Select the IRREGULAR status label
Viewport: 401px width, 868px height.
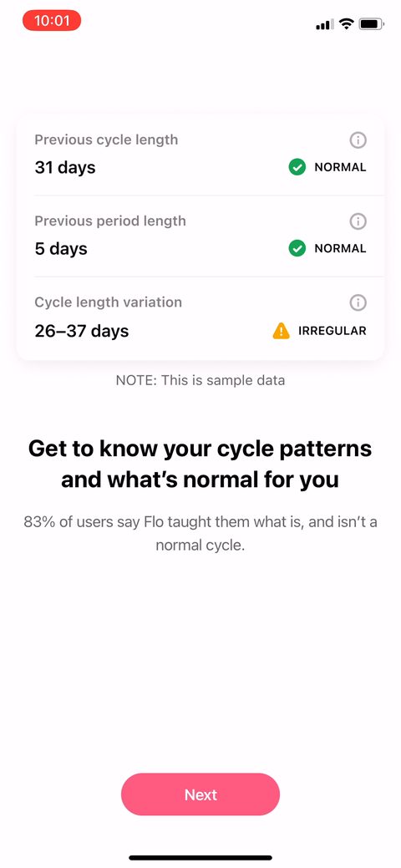(x=332, y=331)
